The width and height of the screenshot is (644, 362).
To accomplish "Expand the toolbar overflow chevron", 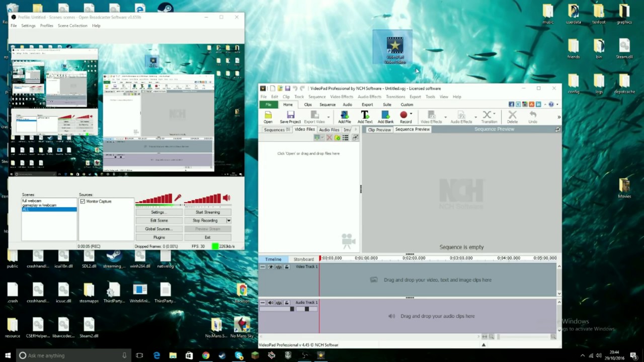I will point(559,117).
